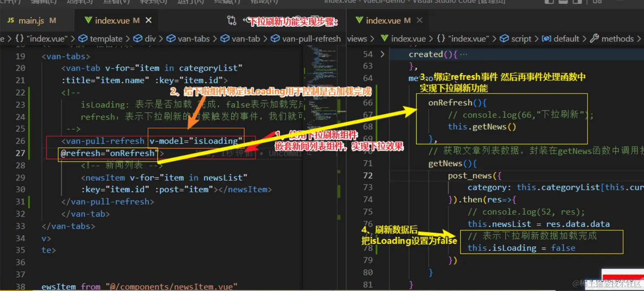Screen dimensions: 644x291
Task: Expand folded created() block at line 54
Action: tap(382, 54)
